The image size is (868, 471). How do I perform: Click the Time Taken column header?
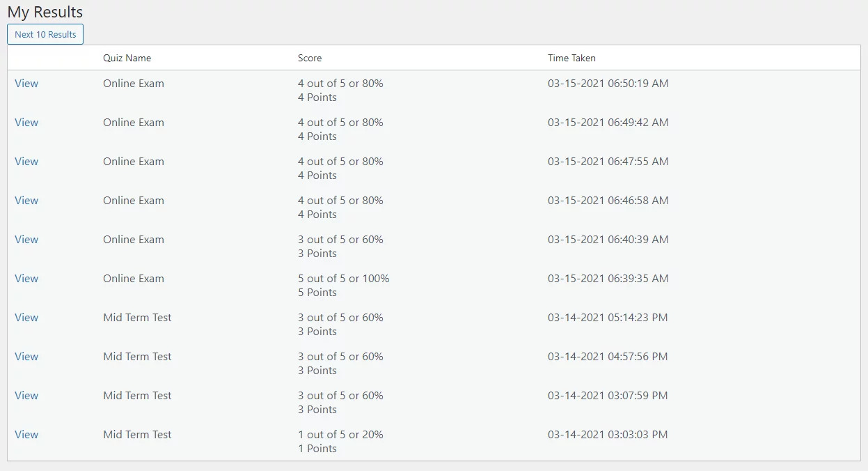point(571,58)
